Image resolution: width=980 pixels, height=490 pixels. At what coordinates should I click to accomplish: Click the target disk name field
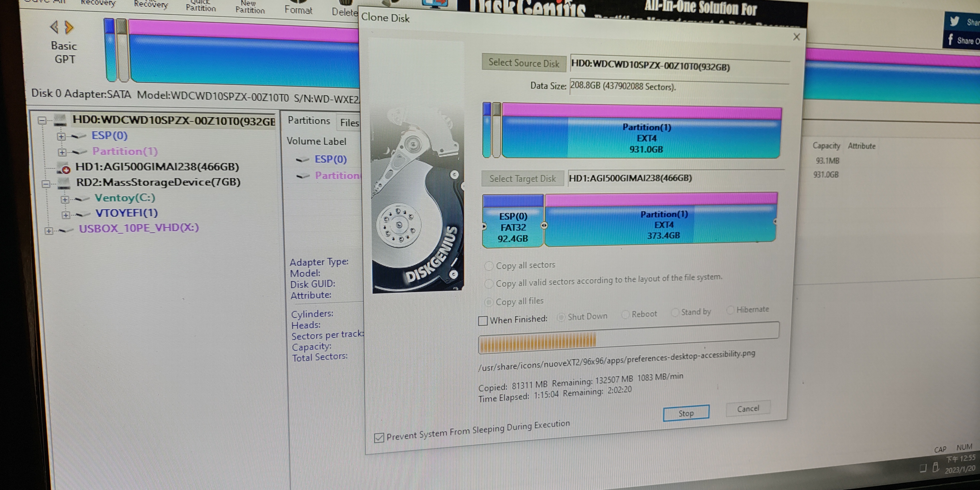(x=676, y=178)
